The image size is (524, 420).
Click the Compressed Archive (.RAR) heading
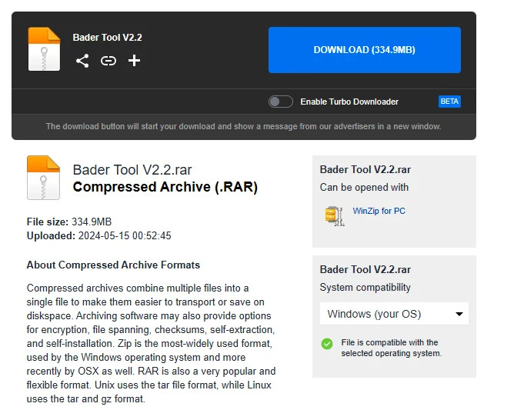[165, 187]
